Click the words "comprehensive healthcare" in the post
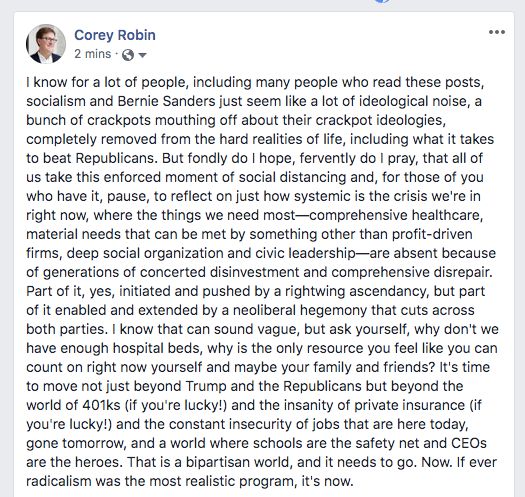 (x=396, y=215)
